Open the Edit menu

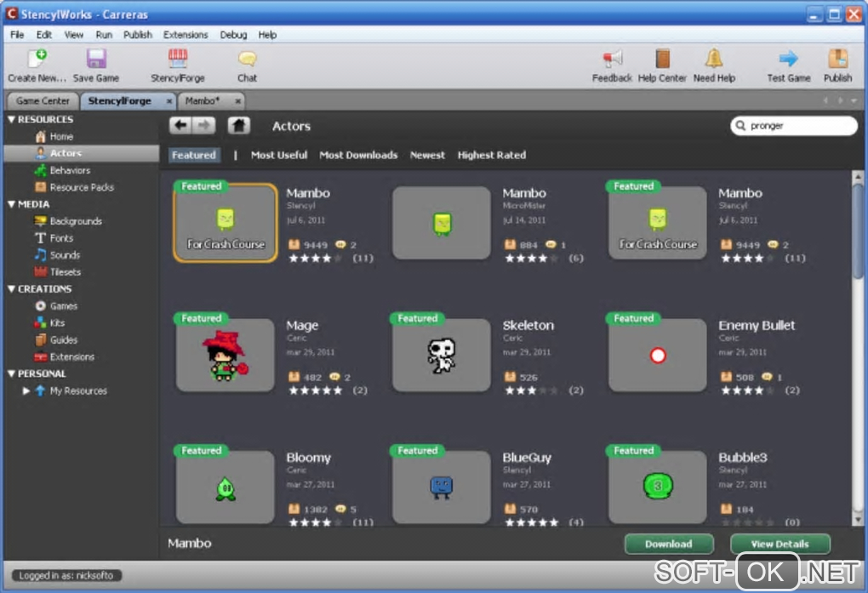(43, 35)
